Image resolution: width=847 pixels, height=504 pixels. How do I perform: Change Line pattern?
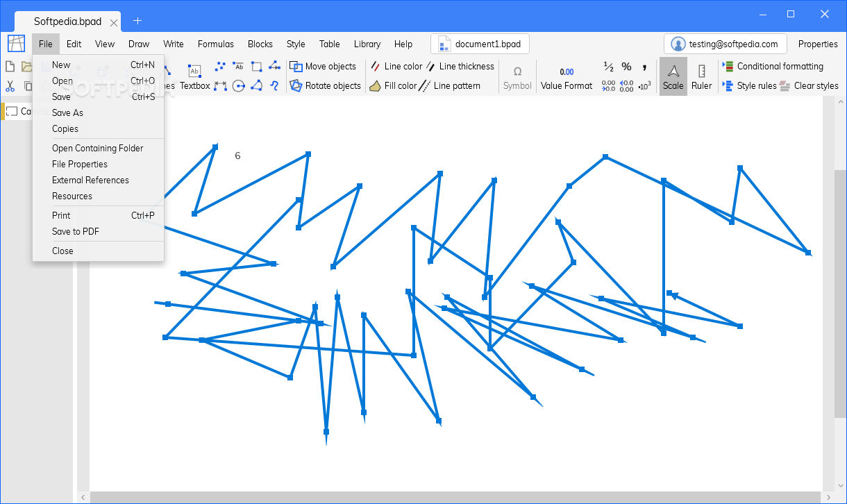tap(450, 86)
